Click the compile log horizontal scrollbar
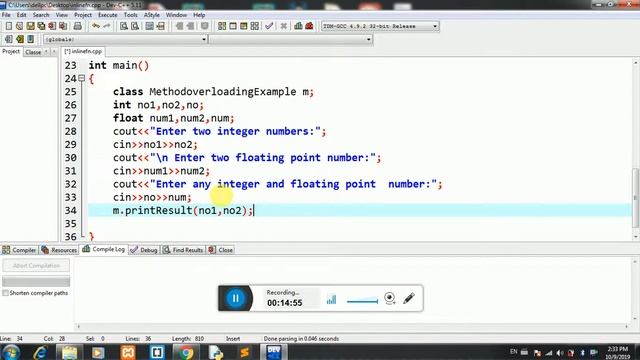Image resolution: width=640 pixels, height=360 pixels. tap(352, 326)
